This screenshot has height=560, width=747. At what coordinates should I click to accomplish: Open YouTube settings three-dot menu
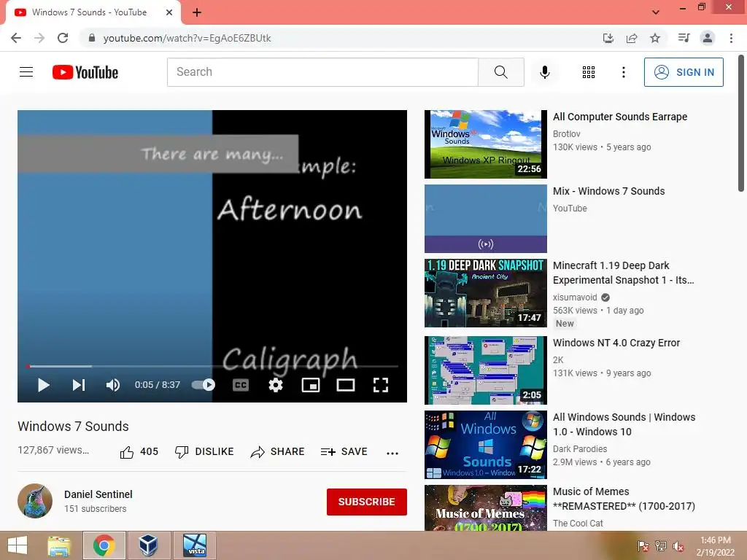coord(623,72)
